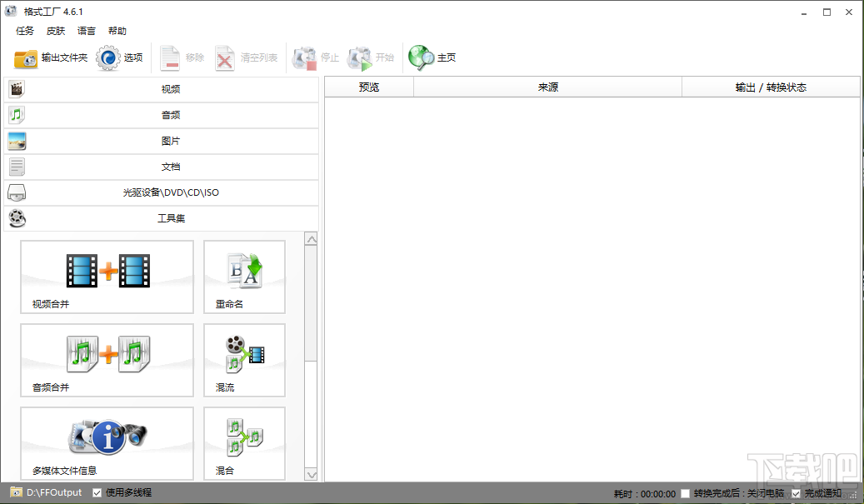Open the 帮助 menu

117,31
